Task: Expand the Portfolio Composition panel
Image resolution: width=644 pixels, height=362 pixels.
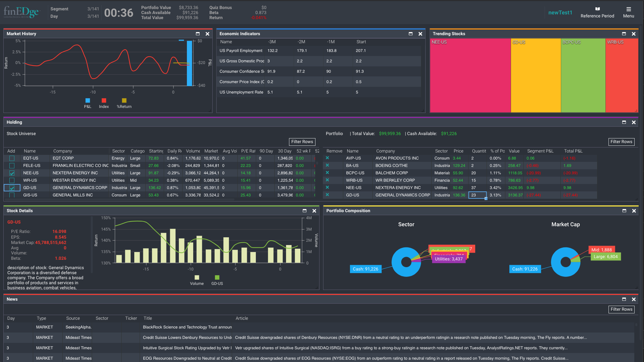Action: [x=624, y=211]
